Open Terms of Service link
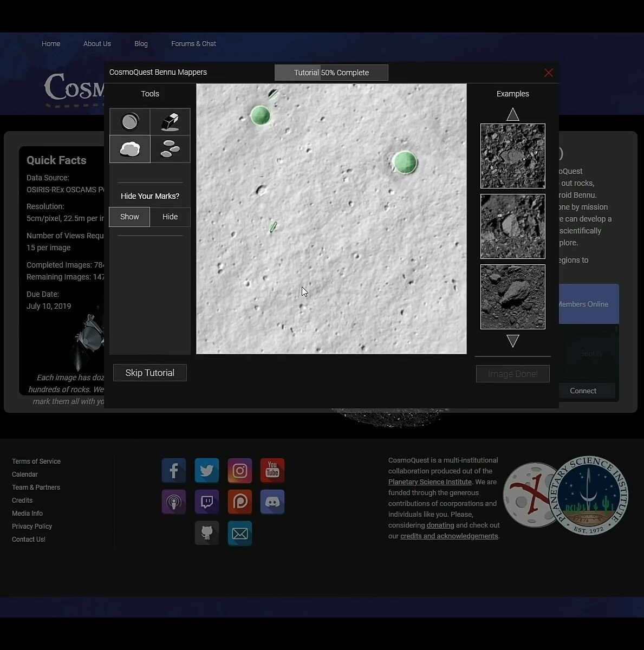 pyautogui.click(x=36, y=461)
